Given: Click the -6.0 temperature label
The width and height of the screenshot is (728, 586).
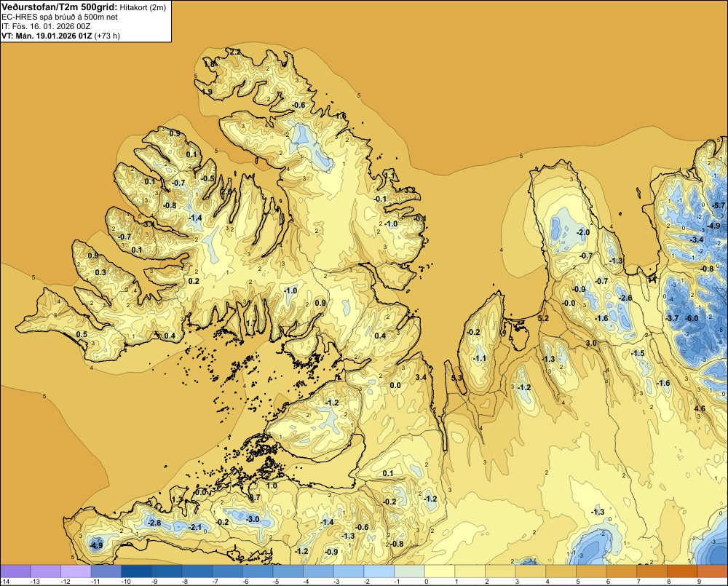Looking at the screenshot, I should coord(692,318).
